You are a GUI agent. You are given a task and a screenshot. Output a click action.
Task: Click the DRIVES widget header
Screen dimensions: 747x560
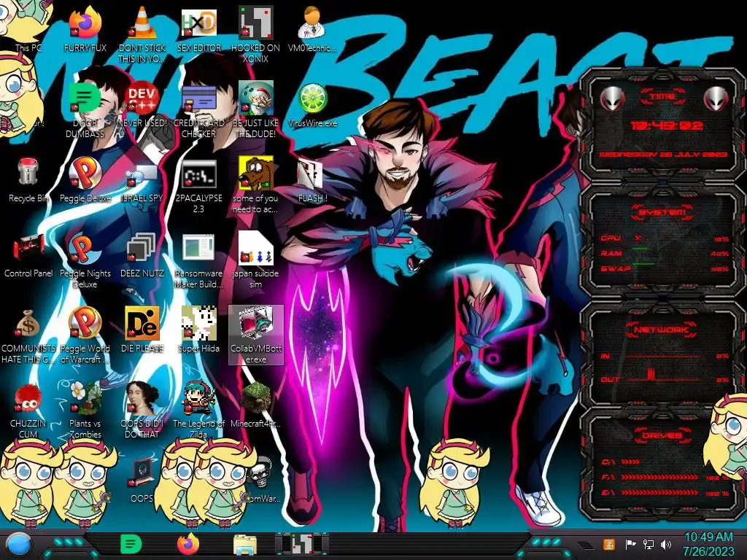coord(662,435)
